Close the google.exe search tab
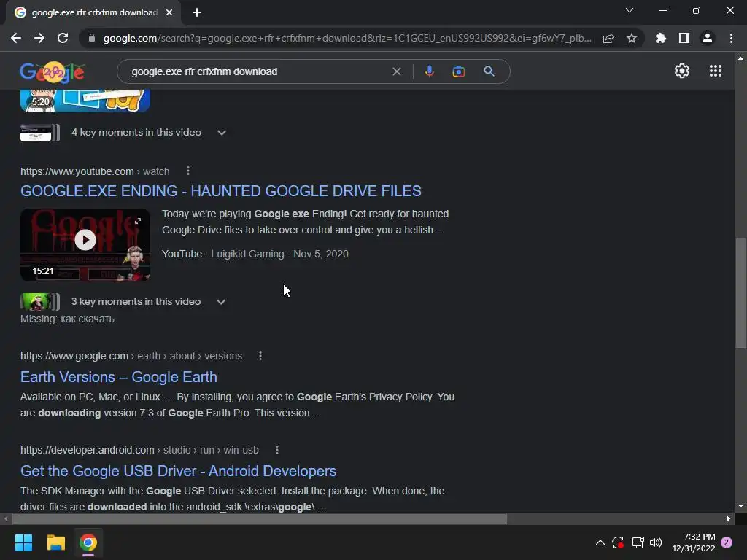Viewport: 747px width, 560px height. click(169, 12)
